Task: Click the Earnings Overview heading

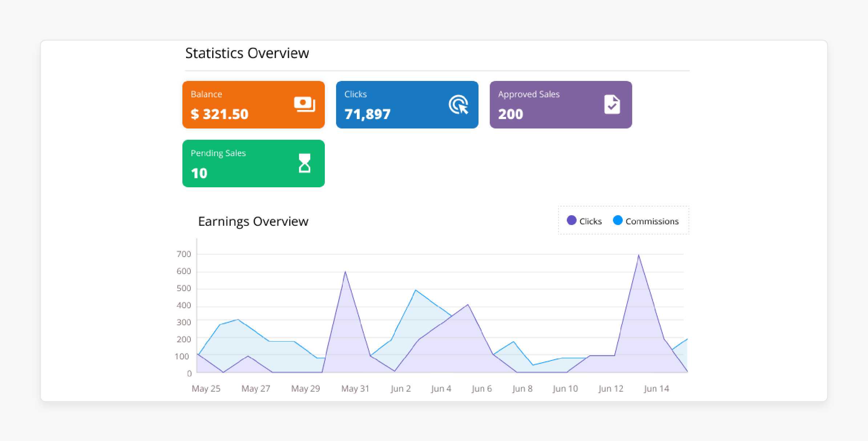Action: [x=253, y=221]
